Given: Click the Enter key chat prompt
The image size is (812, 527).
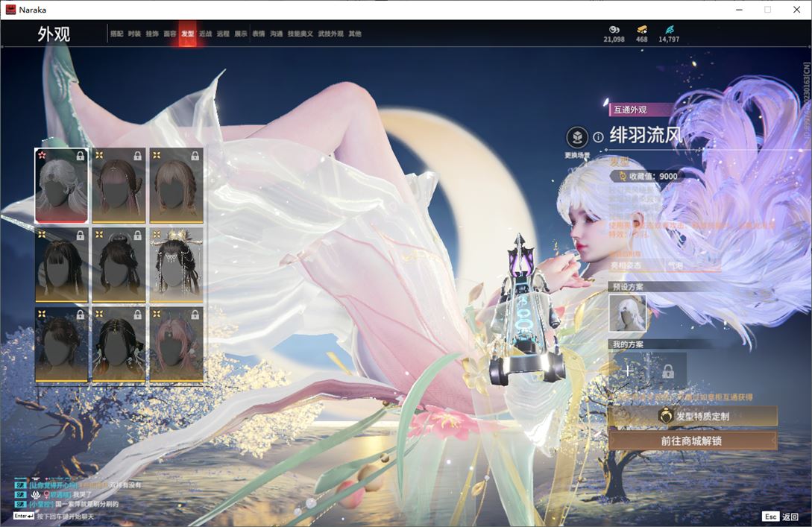Looking at the screenshot, I should click(54, 517).
